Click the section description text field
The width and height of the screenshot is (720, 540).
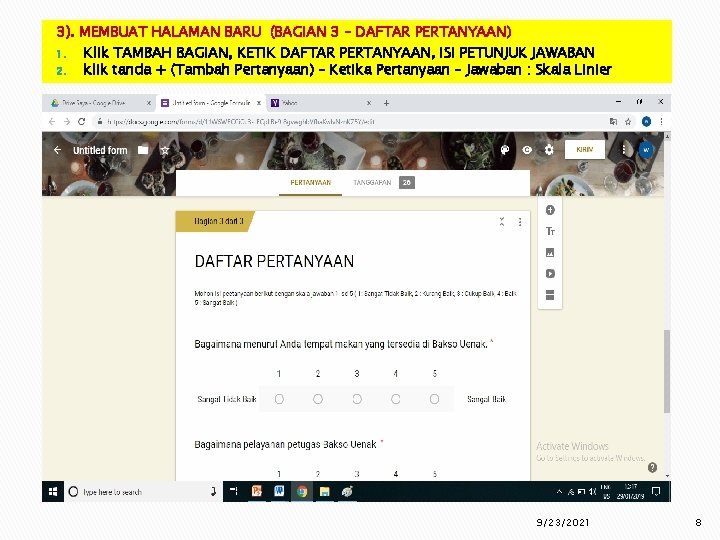point(356,298)
